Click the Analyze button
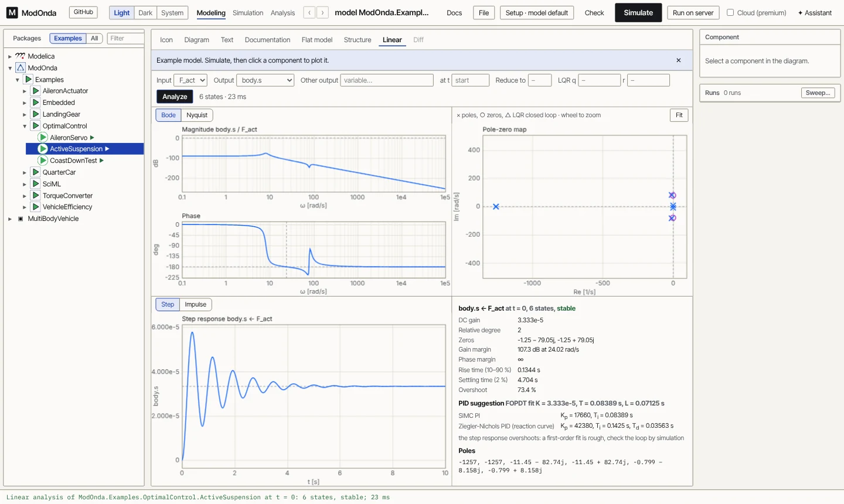The height and width of the screenshot is (504, 844). pos(175,97)
